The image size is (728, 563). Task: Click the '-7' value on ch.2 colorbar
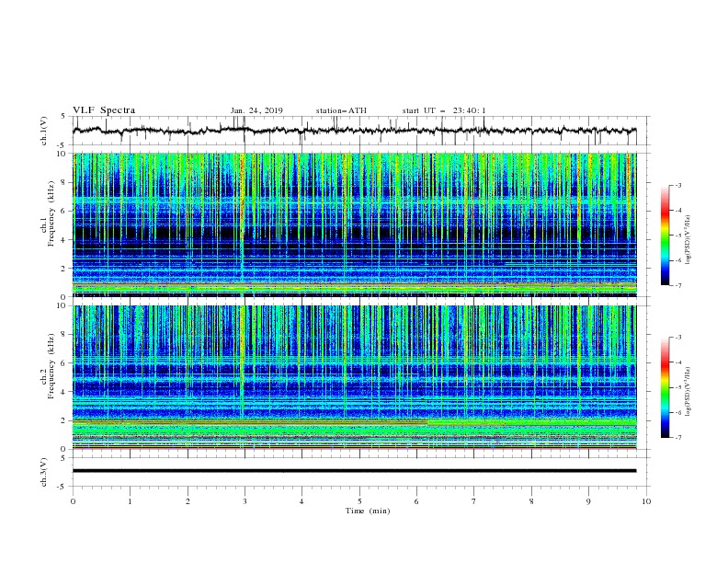click(x=677, y=438)
